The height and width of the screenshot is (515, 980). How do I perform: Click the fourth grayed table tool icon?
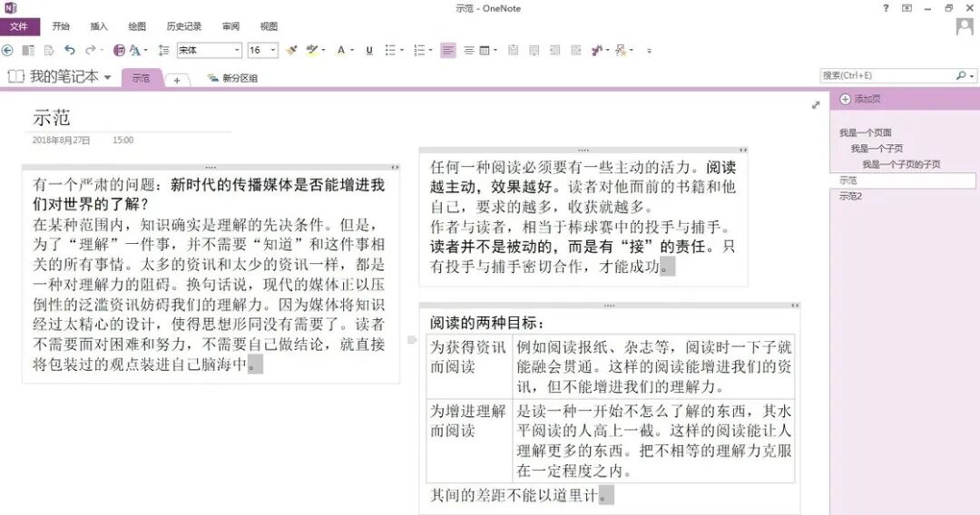click(x=575, y=50)
